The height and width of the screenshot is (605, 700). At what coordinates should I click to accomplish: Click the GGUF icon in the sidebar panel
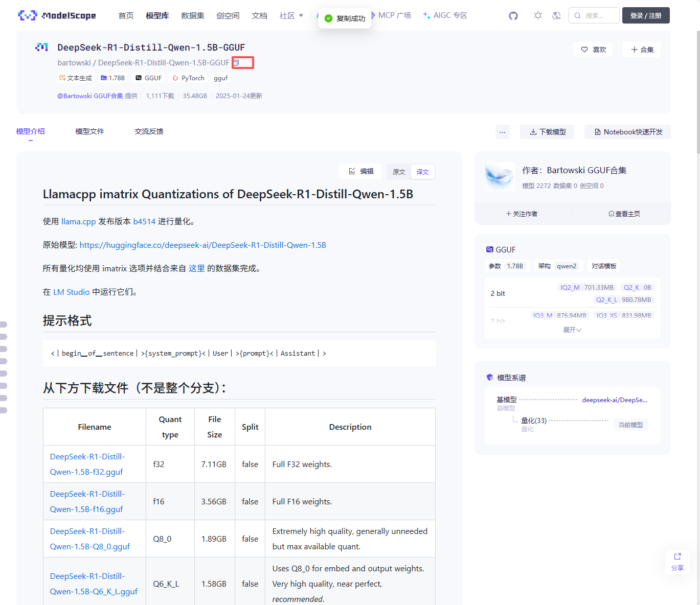click(490, 249)
